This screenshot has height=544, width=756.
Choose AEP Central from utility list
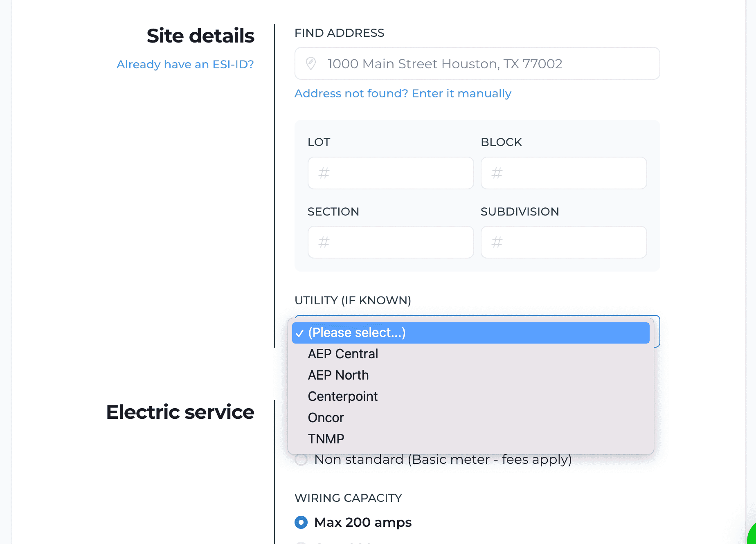(343, 354)
